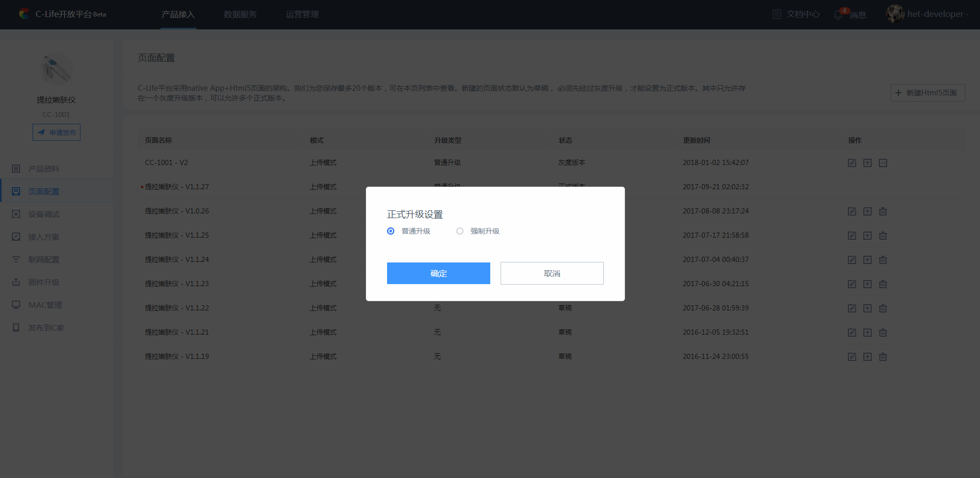
Task: Click upgrade icon for V1.1.23 row
Action: click(867, 284)
